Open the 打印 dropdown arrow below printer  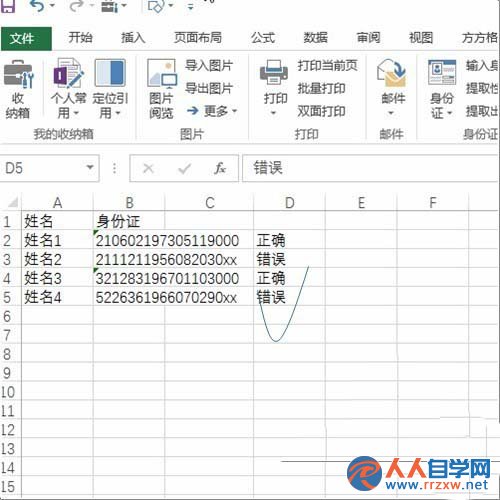click(273, 113)
